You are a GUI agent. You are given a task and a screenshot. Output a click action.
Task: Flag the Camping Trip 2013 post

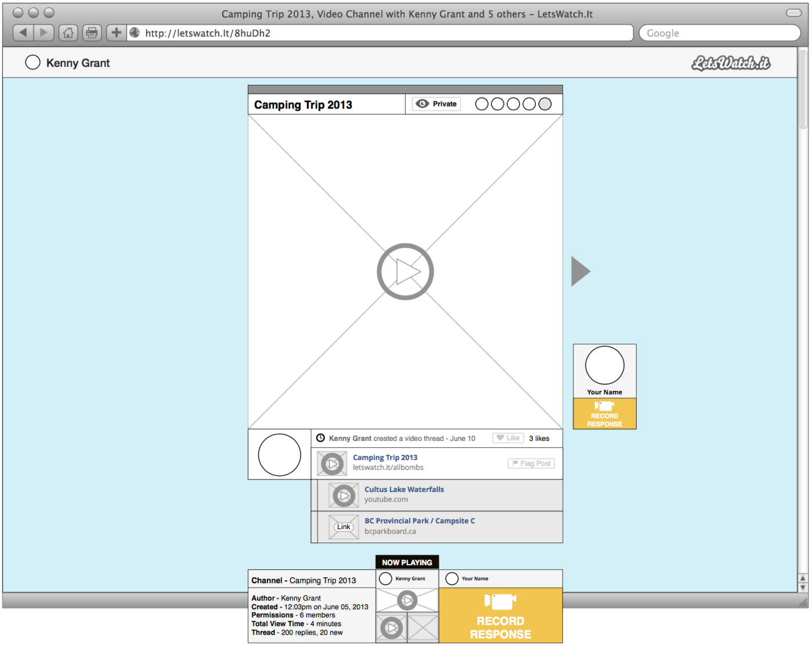pos(531,463)
